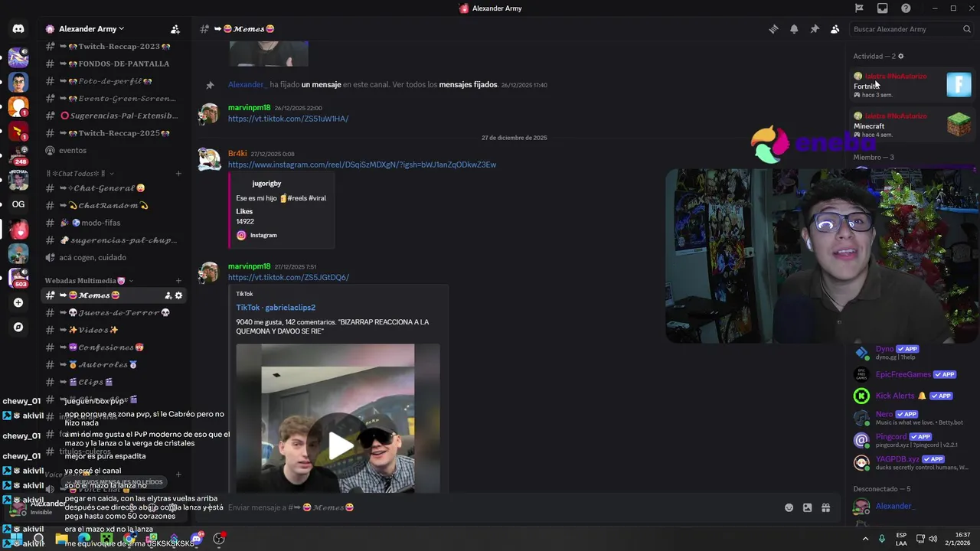Click Add a Server plus button
The image size is (980, 551).
click(18, 302)
